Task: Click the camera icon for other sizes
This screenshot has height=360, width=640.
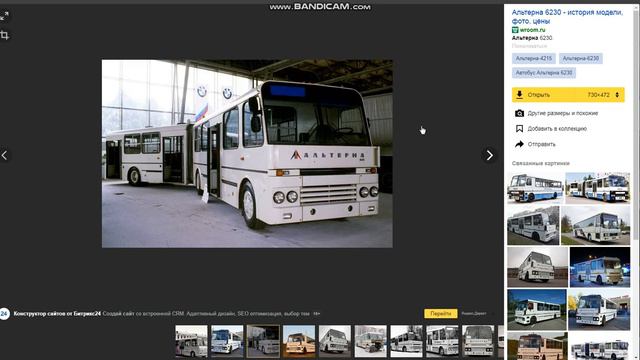Action: point(519,113)
